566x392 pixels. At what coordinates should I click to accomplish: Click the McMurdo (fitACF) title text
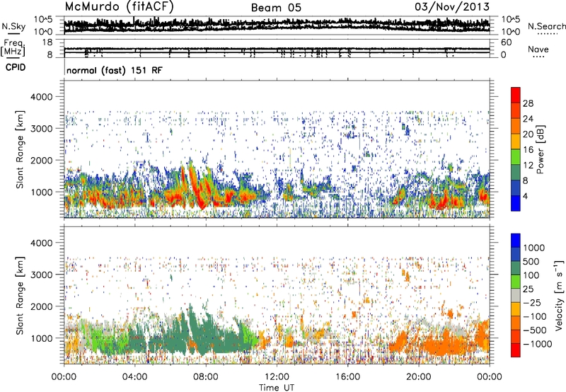tap(119, 7)
